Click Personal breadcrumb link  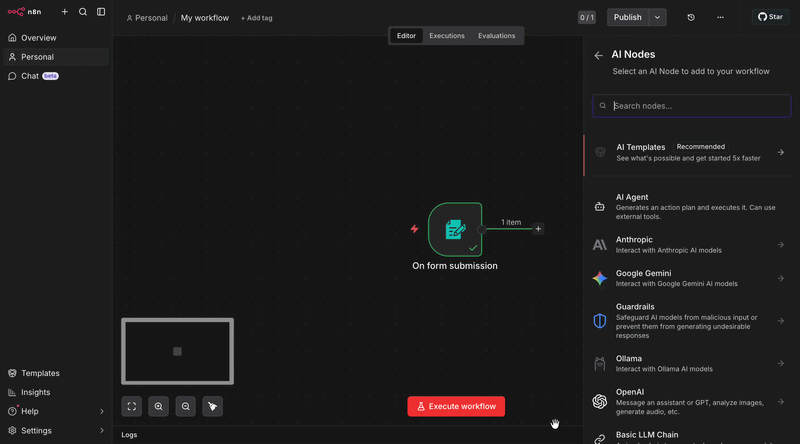pos(147,18)
